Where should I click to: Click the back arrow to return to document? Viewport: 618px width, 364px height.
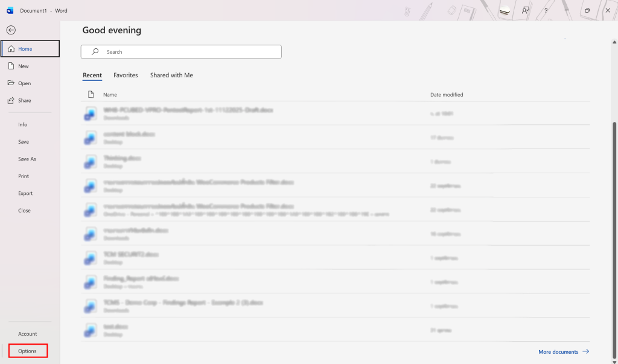[11, 30]
